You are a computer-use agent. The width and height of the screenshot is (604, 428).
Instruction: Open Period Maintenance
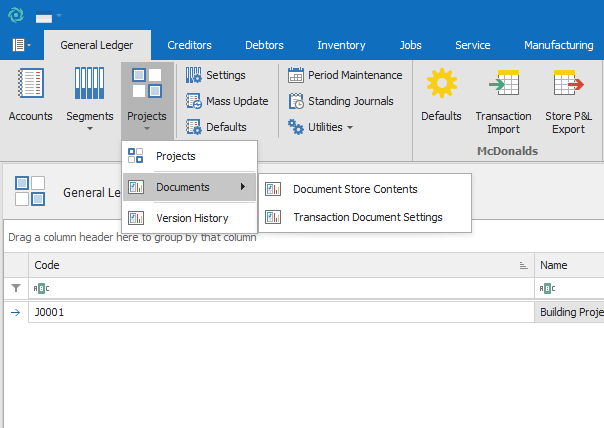345,75
